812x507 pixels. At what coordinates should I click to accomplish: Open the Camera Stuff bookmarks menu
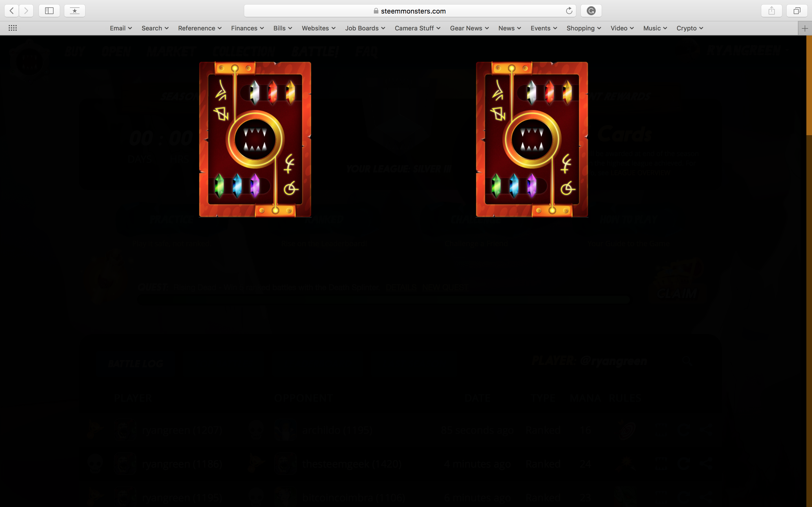pyautogui.click(x=417, y=28)
